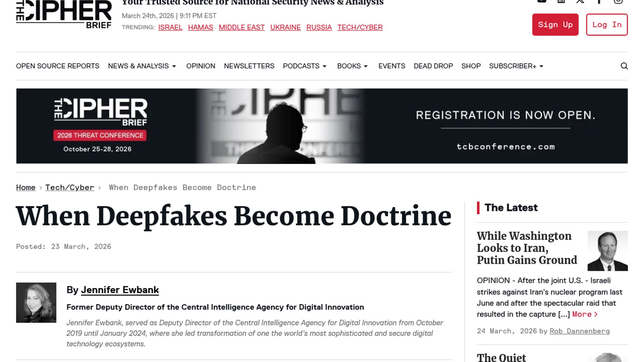
Task: Expand the Podcasts dropdown menu
Action: [x=305, y=66]
